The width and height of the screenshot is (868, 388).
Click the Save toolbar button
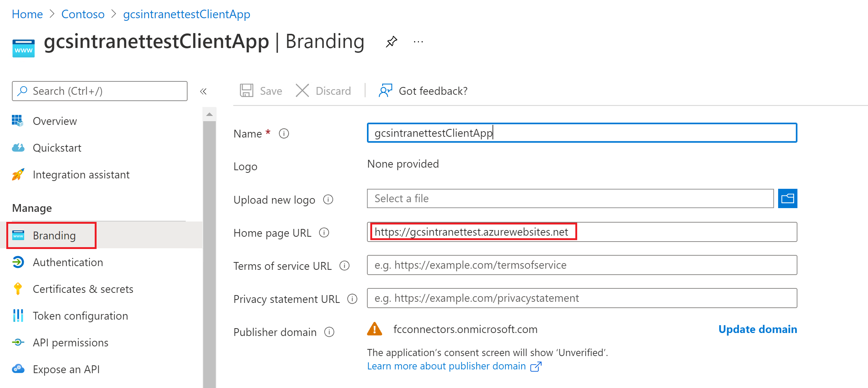pyautogui.click(x=261, y=91)
